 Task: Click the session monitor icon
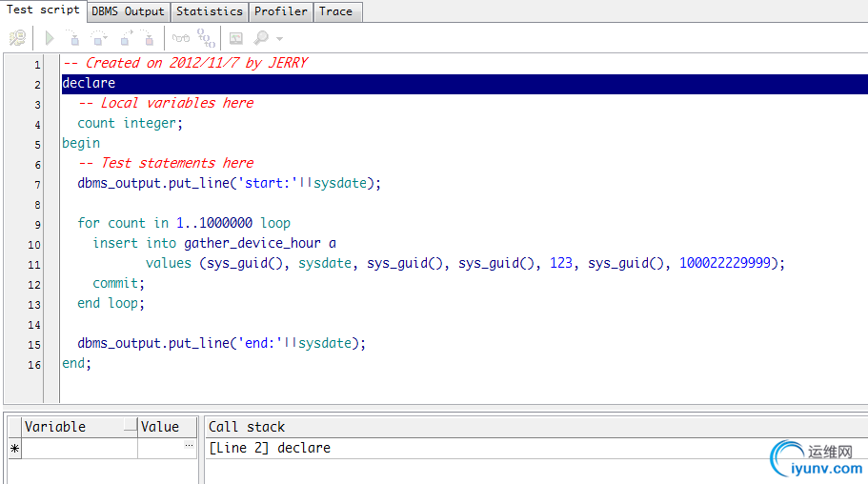pyautogui.click(x=236, y=38)
